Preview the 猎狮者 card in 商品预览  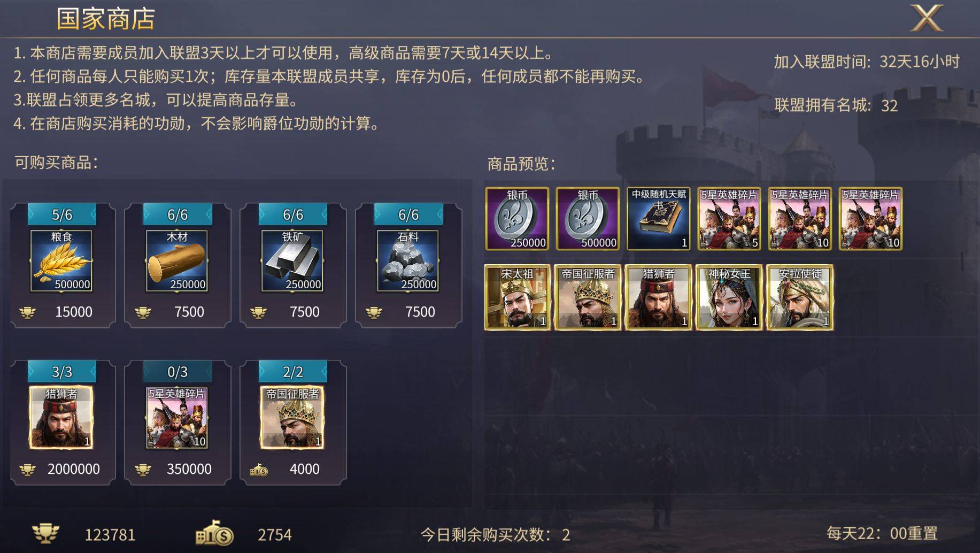(658, 297)
